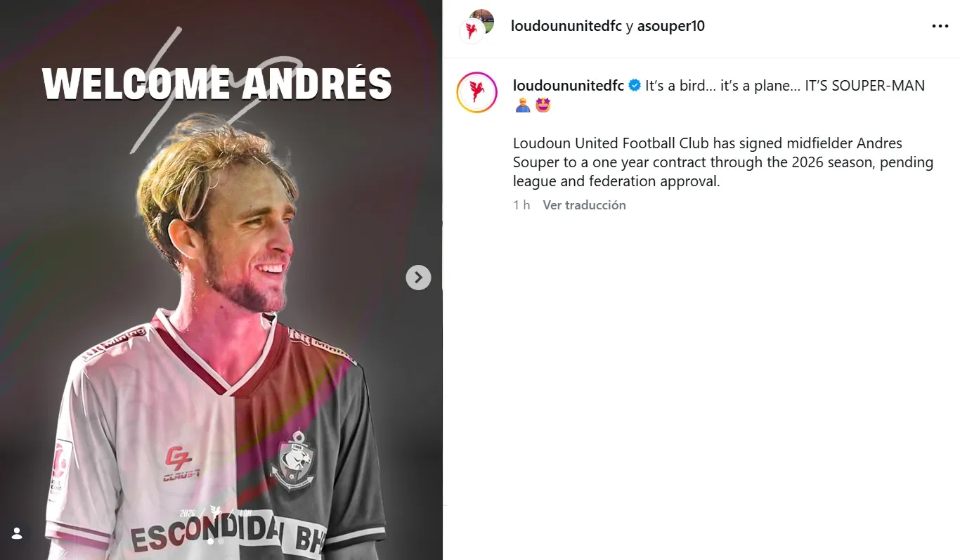The height and width of the screenshot is (560, 960).
Task: Select the first carousel dot indicator
Action: click(x=209, y=542)
